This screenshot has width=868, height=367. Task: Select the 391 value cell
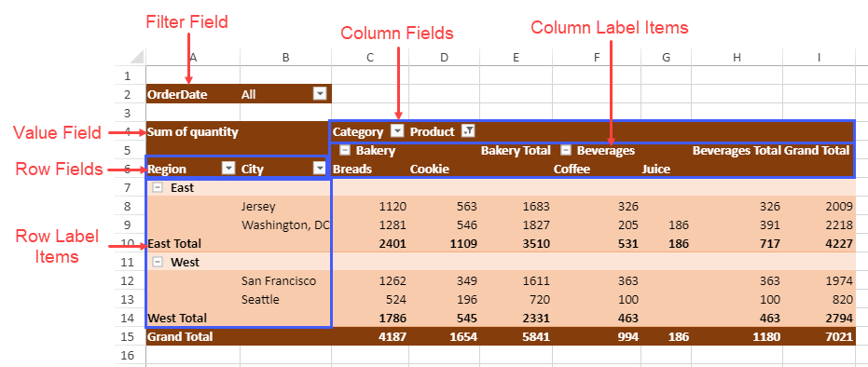[769, 225]
